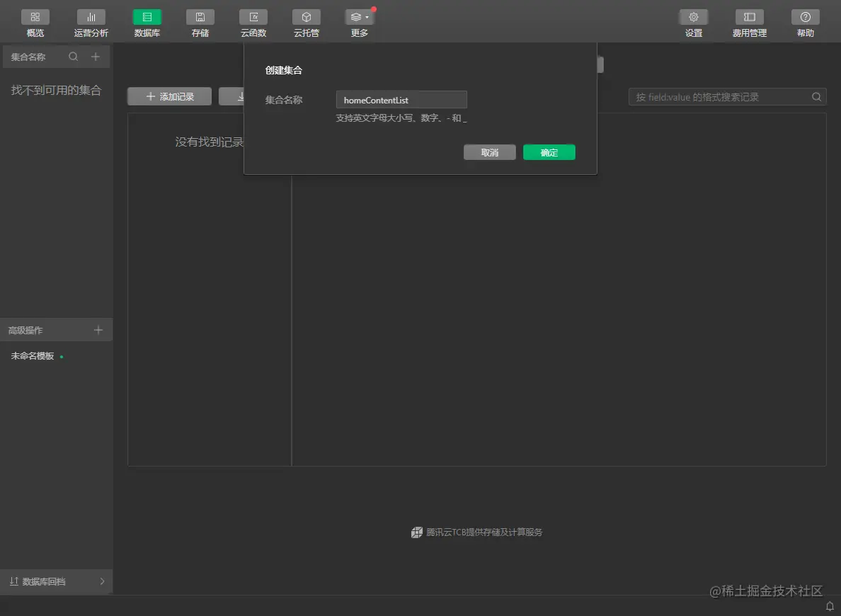841x616 pixels.
Task: Open the 概览 overview section
Action: click(x=35, y=23)
